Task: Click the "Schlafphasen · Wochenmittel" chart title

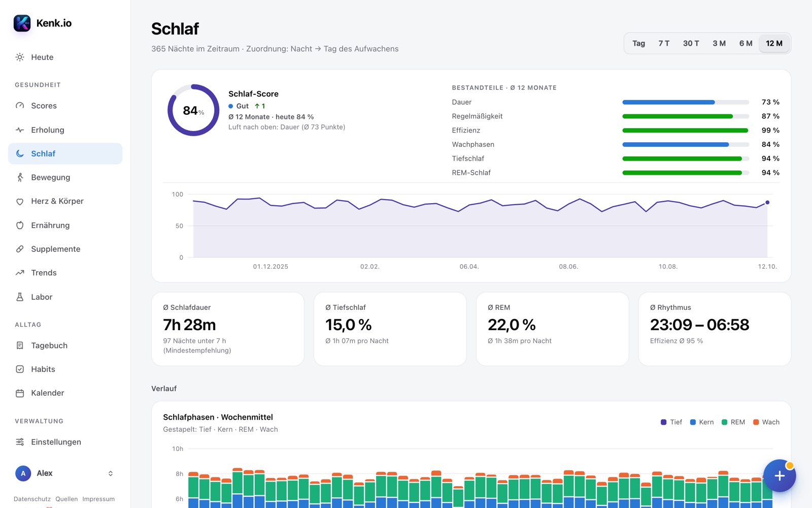Action: click(218, 417)
